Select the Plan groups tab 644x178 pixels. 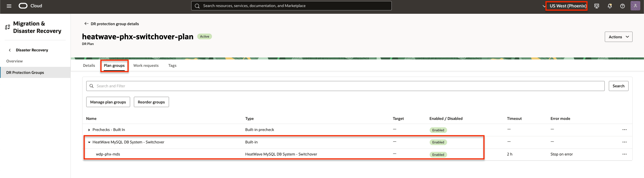(x=114, y=65)
